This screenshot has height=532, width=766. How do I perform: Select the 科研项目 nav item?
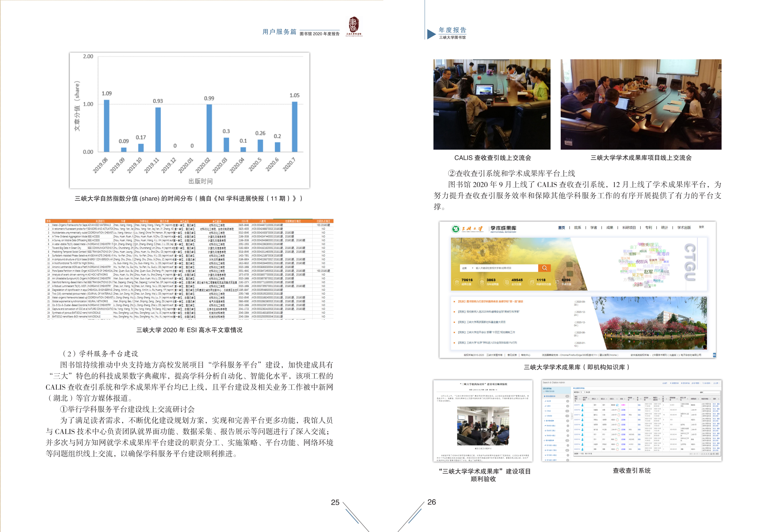click(x=629, y=228)
